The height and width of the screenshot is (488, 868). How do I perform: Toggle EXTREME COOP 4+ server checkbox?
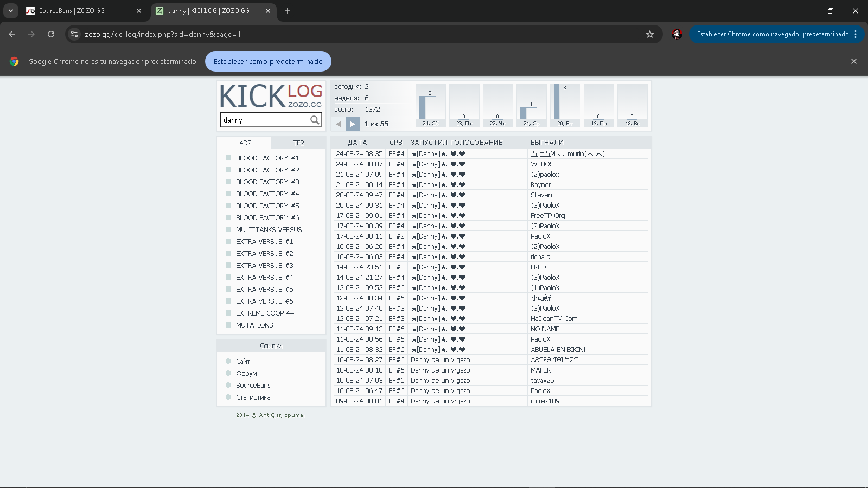click(228, 313)
